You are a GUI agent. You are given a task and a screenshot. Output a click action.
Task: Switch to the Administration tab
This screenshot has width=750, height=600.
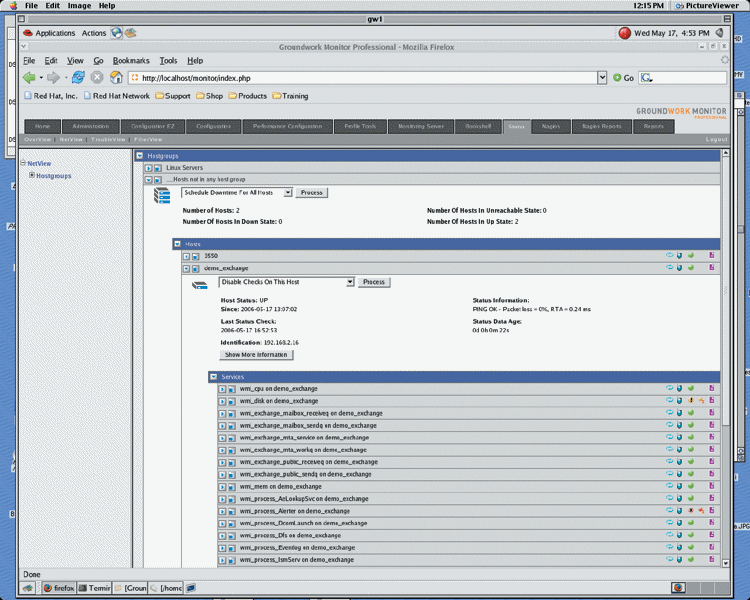pyautogui.click(x=91, y=126)
